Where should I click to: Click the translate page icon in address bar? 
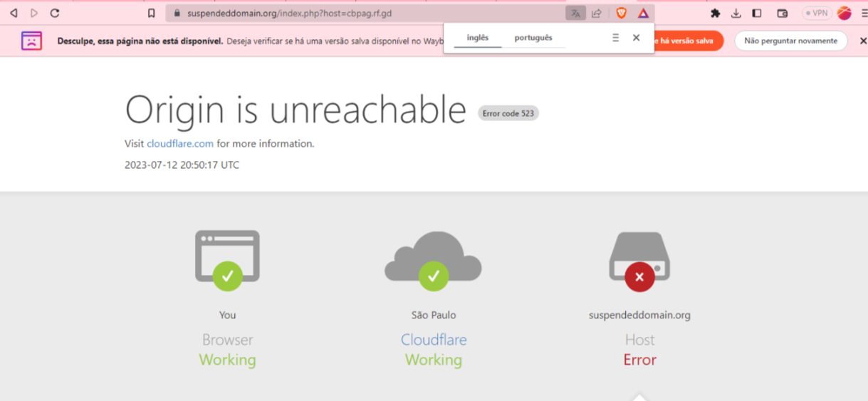575,13
